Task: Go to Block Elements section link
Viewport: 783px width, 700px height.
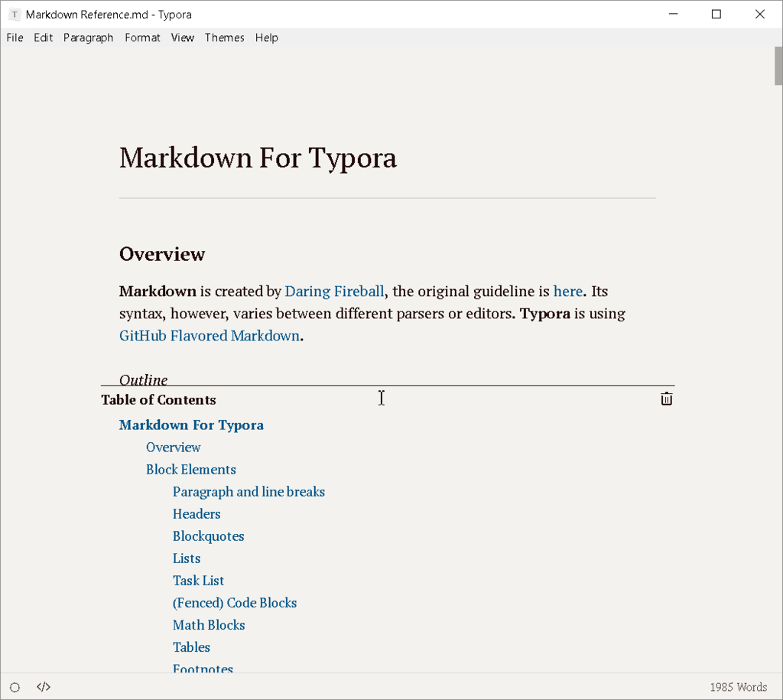Action: click(x=190, y=469)
